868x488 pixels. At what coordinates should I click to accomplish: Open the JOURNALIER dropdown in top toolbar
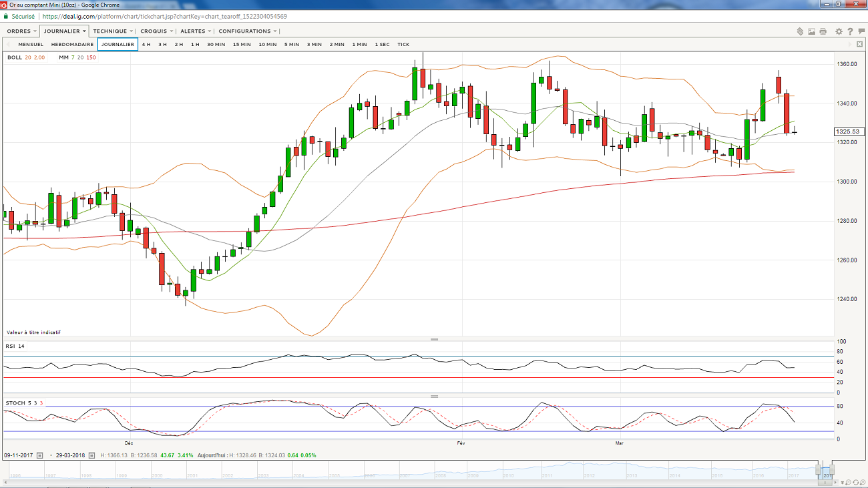tap(64, 31)
